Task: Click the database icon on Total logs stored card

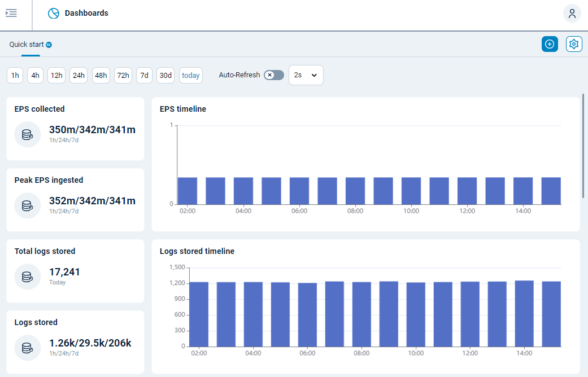Action: (27, 277)
